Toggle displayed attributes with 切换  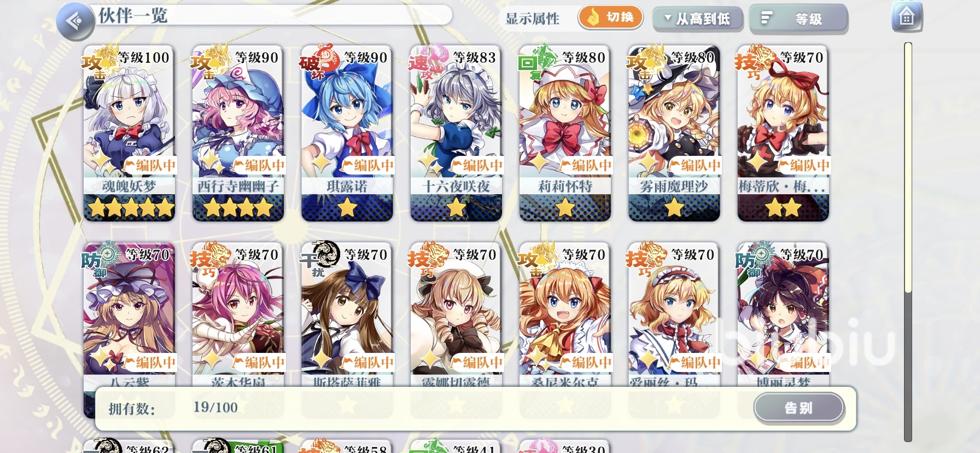tap(610, 18)
